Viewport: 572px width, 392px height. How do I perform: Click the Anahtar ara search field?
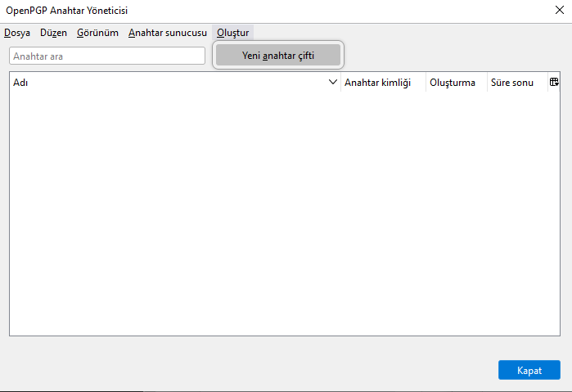[107, 56]
